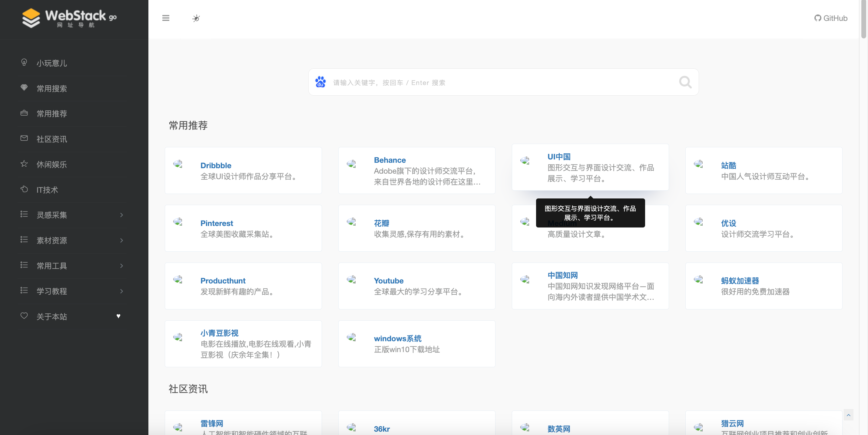Toggle the sidebar with the hamburger icon
Screen dimensions: 868x435
[x=165, y=18]
